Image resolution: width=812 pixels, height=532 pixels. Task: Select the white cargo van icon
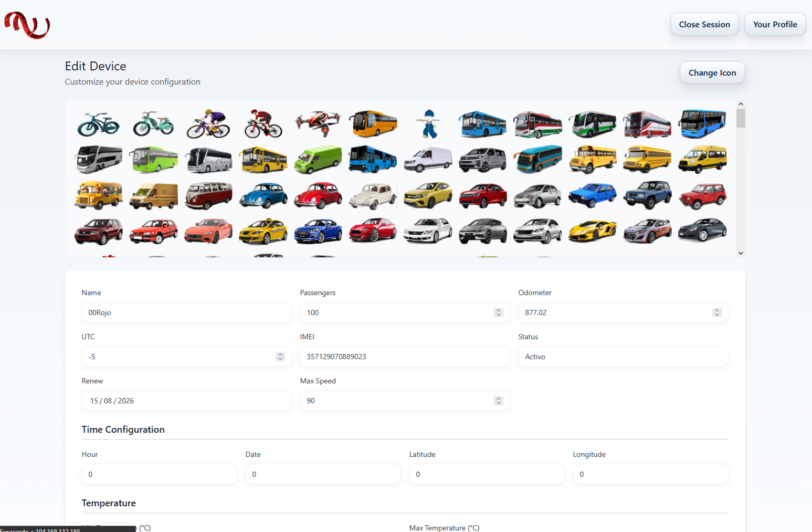[428, 160]
